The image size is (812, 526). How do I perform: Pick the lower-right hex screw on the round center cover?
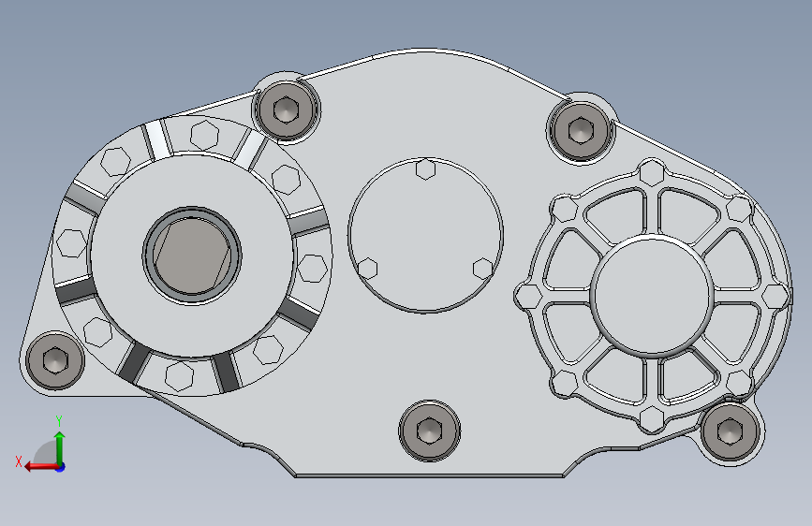tap(483, 269)
